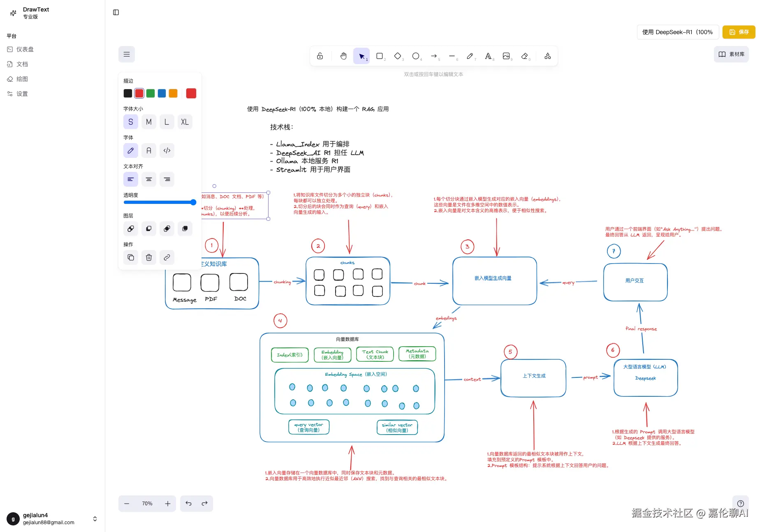The width and height of the screenshot is (762, 532).
Task: Select the Rectangle drawing tool
Action: tap(379, 56)
